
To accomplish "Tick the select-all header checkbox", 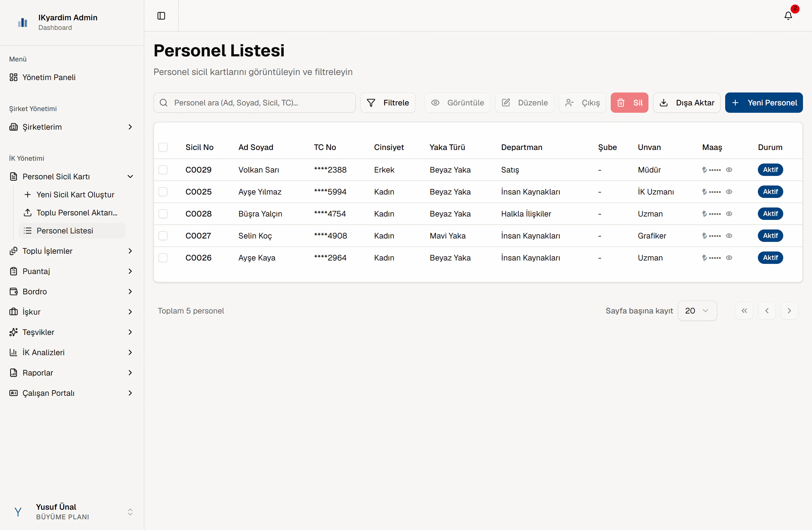I will point(163,147).
